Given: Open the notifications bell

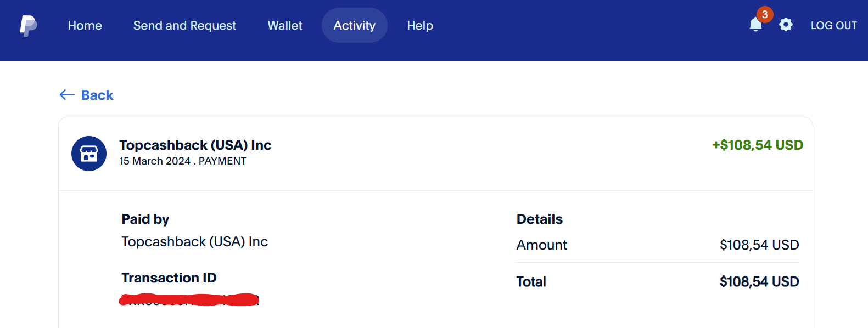Looking at the screenshot, I should [755, 25].
